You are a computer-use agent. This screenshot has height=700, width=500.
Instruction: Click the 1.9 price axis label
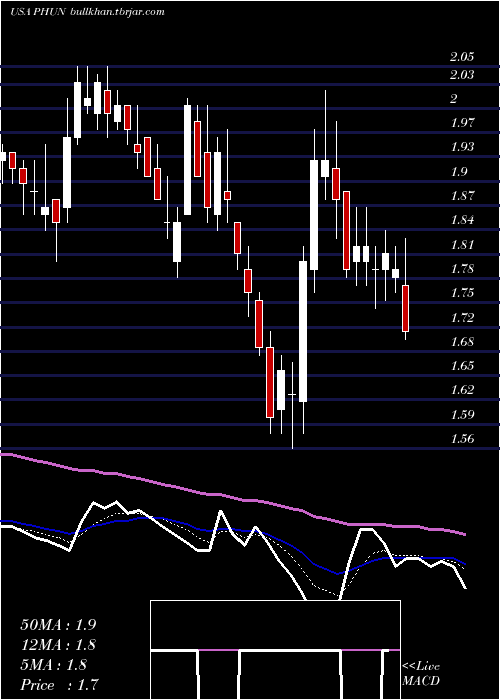[459, 172]
